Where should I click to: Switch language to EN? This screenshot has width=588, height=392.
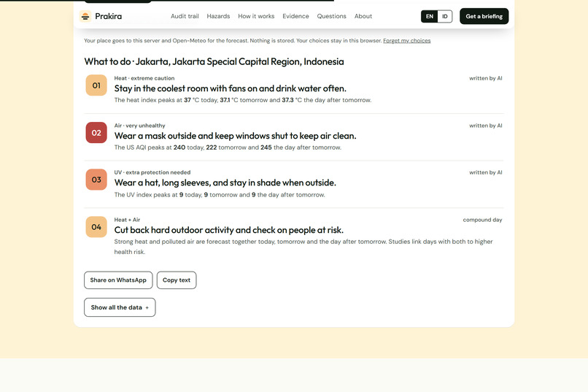point(430,17)
